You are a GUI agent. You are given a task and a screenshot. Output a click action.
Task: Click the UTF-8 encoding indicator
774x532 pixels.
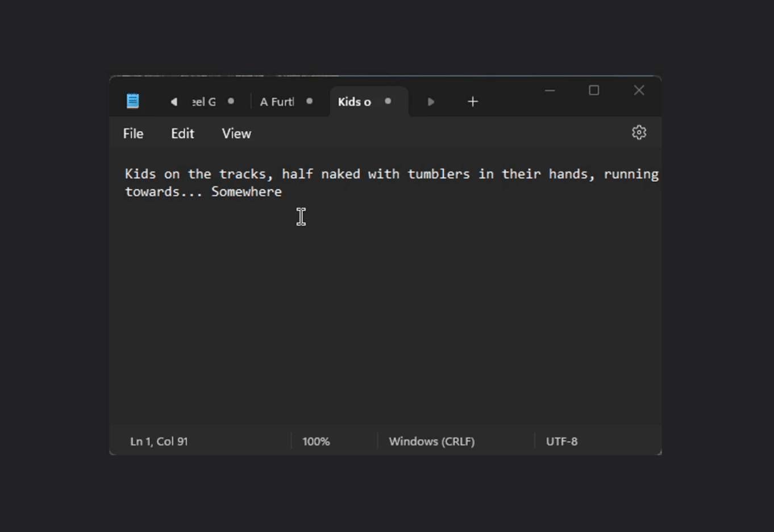tap(561, 441)
